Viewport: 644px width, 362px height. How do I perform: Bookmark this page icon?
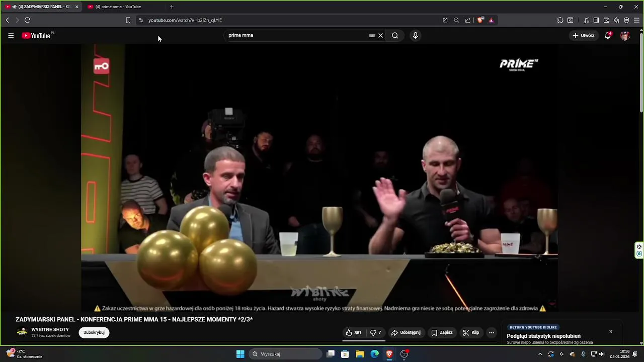128,20
